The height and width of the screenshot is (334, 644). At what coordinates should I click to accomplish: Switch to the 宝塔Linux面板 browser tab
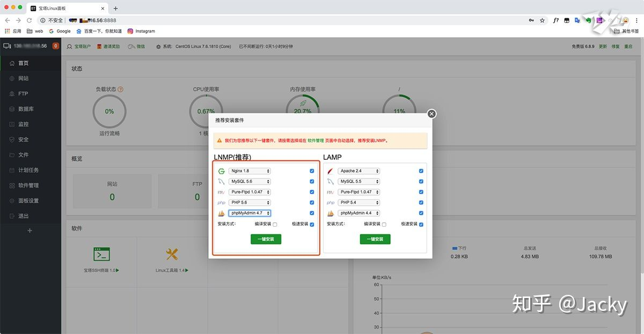[67, 8]
